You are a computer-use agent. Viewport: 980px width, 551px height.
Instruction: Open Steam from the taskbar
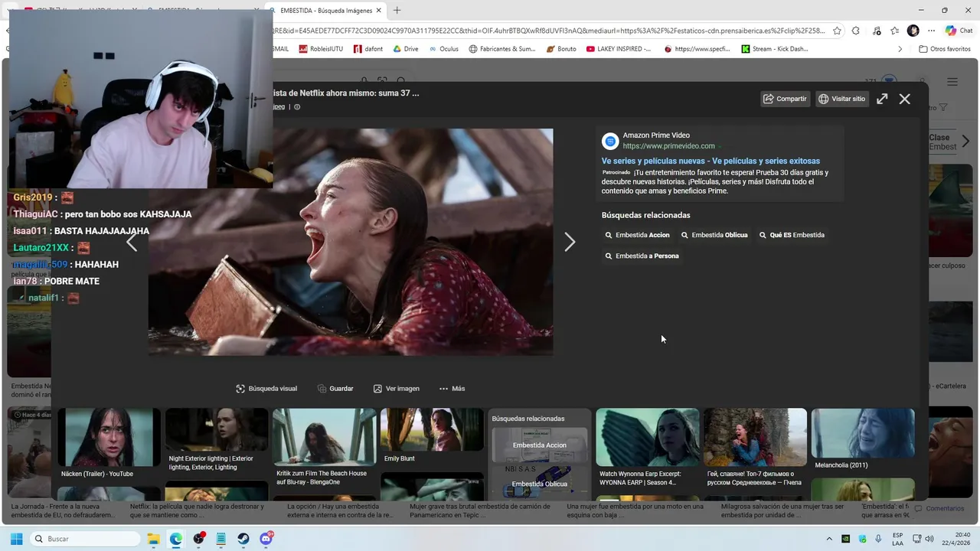[243, 539]
